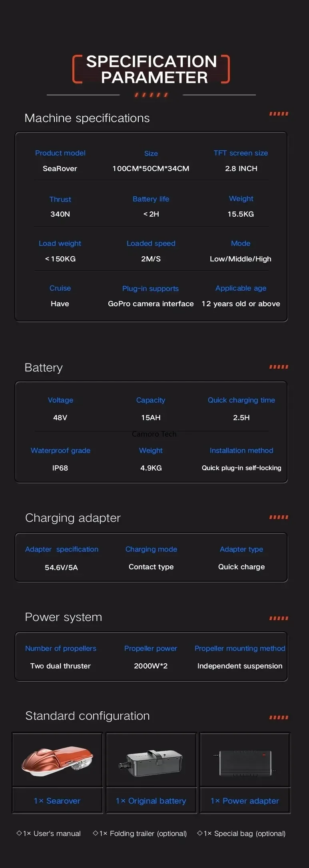
Task: Click the orange stripes beside Machine specifications
Action: coord(279,114)
